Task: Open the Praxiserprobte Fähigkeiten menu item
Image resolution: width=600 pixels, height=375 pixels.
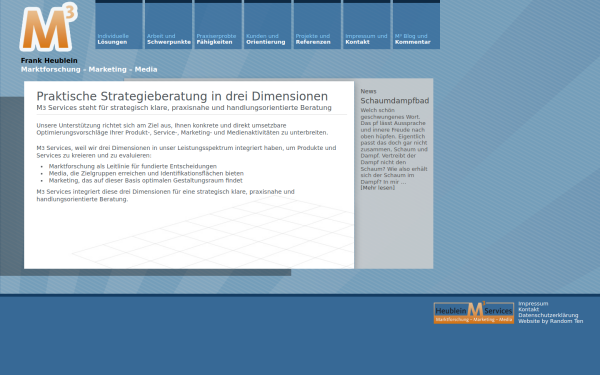Action: pos(218,24)
